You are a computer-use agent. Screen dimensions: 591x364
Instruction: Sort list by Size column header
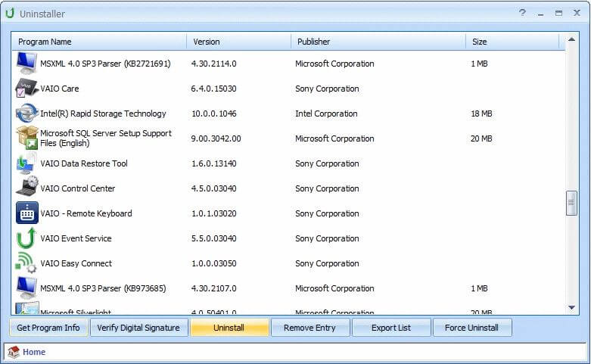pos(512,42)
